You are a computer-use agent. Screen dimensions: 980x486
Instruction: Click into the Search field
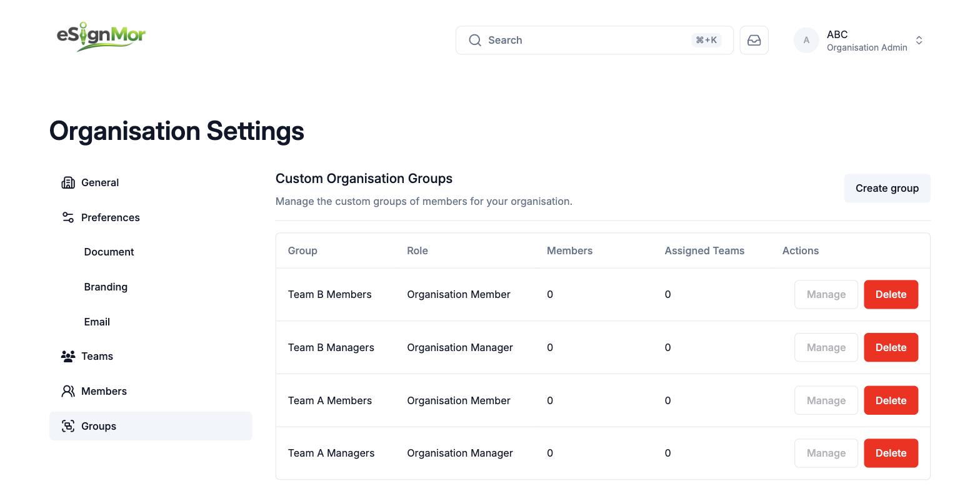point(594,40)
